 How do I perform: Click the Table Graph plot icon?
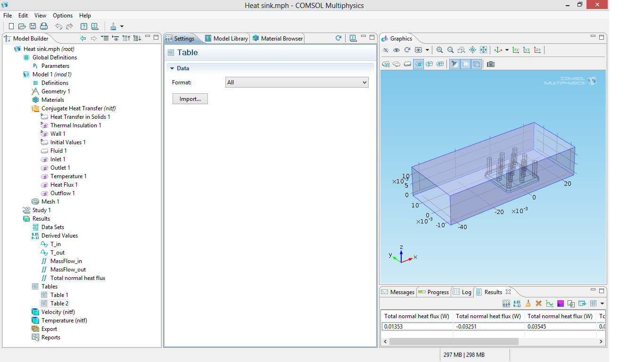click(x=550, y=304)
